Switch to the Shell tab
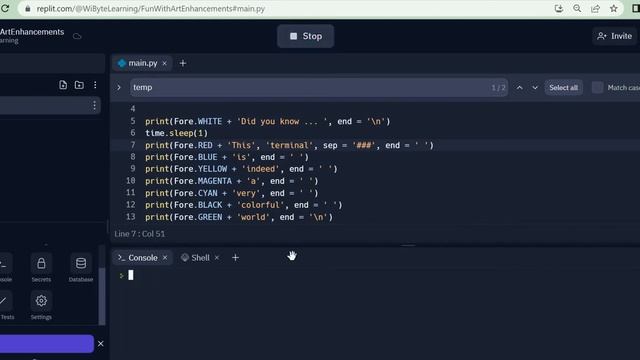This screenshot has height=360, width=640. click(x=196, y=258)
